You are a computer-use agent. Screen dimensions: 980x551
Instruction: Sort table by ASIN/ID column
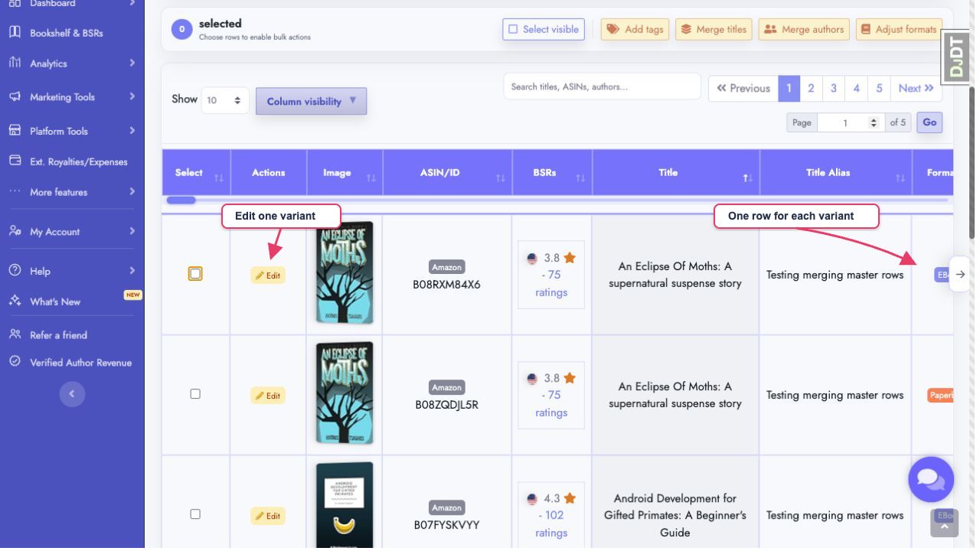click(447, 172)
